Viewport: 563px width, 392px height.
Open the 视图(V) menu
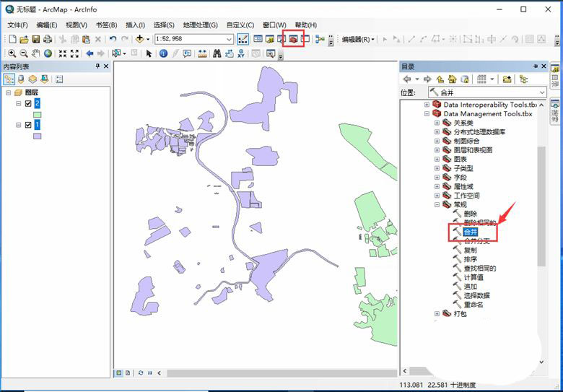77,25
